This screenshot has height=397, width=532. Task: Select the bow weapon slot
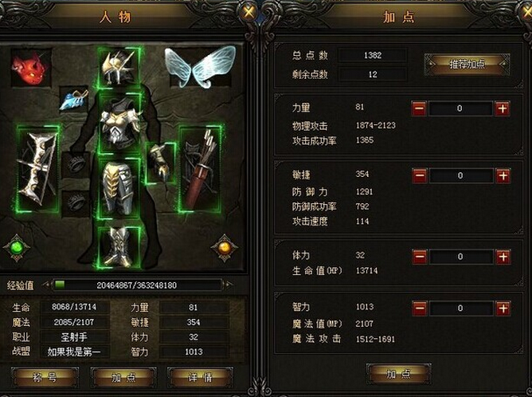tap(37, 169)
